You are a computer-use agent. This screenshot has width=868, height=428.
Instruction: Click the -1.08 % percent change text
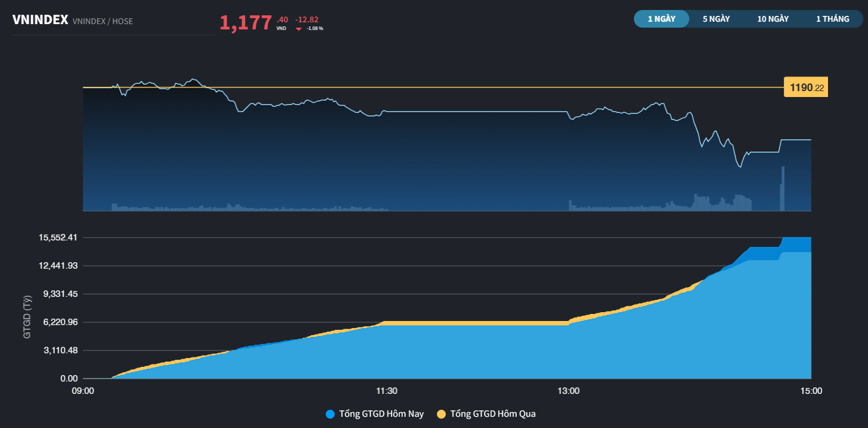point(315,28)
